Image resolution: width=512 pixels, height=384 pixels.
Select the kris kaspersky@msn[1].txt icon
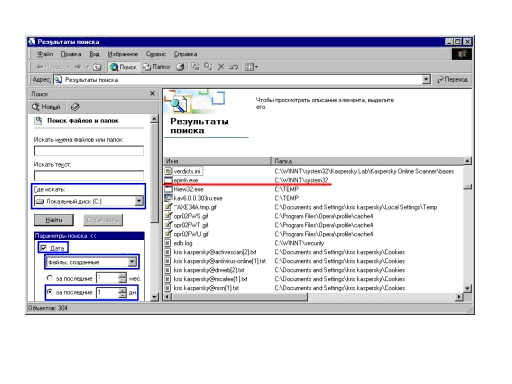pyautogui.click(x=168, y=288)
